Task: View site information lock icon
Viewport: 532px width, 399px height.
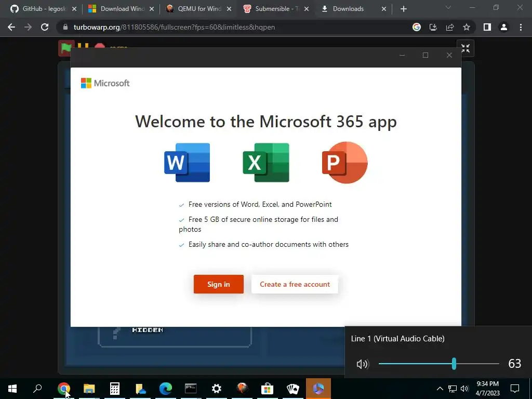Action: point(65,27)
